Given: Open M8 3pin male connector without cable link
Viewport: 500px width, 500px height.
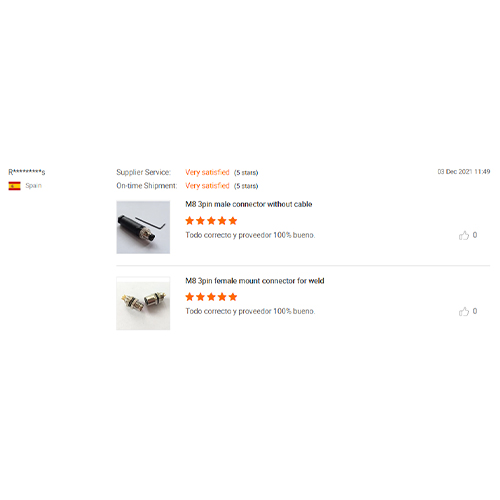Looking at the screenshot, I should pos(249,204).
